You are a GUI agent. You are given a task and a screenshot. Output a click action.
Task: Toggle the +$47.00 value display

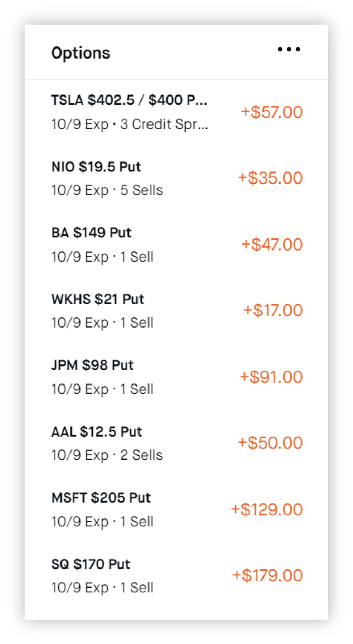(272, 245)
